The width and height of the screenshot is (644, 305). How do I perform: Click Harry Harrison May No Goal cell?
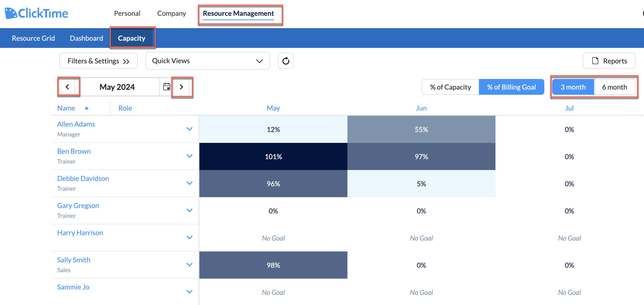click(273, 238)
